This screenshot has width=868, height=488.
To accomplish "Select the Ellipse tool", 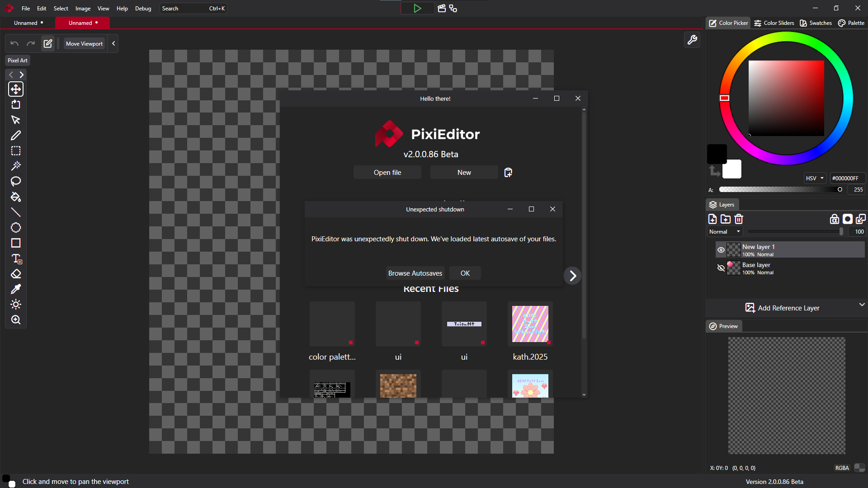I will pyautogui.click(x=16, y=228).
